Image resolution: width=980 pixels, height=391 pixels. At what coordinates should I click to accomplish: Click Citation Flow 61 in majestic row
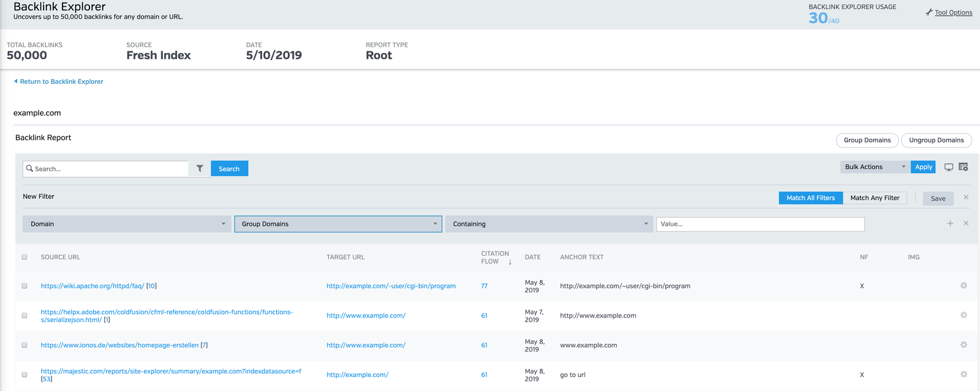(484, 374)
